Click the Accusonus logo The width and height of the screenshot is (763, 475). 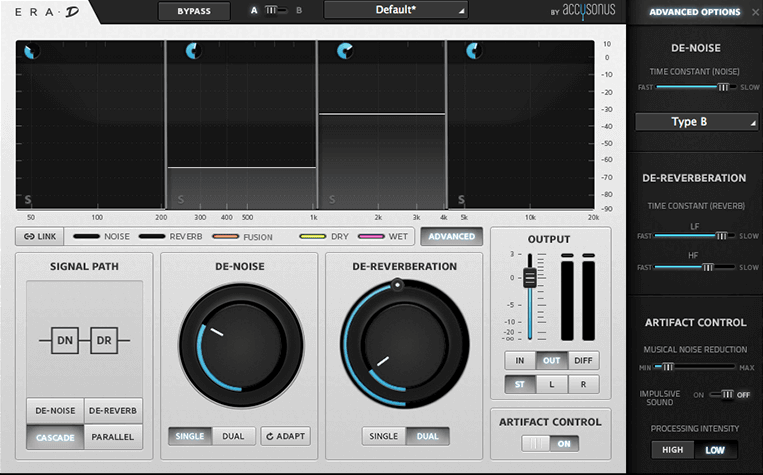tap(583, 10)
